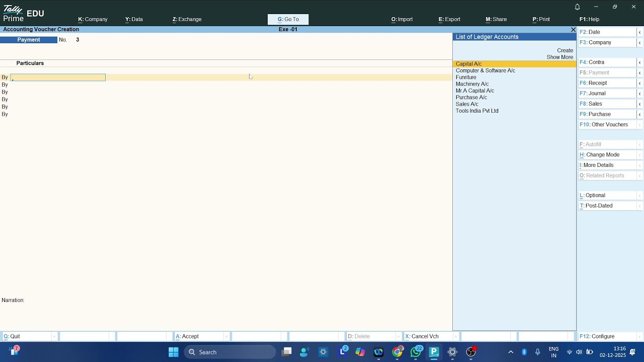Open the Z: Exchange menu

tap(187, 20)
